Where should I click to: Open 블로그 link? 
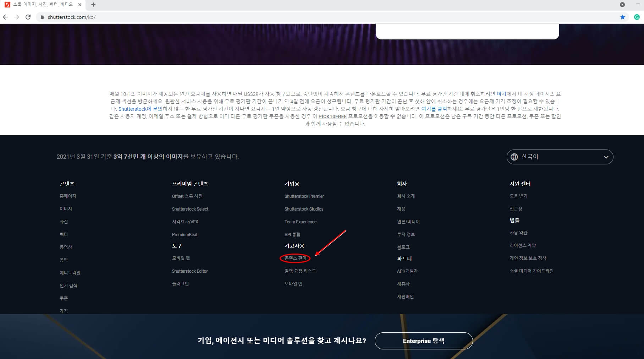pos(403,247)
